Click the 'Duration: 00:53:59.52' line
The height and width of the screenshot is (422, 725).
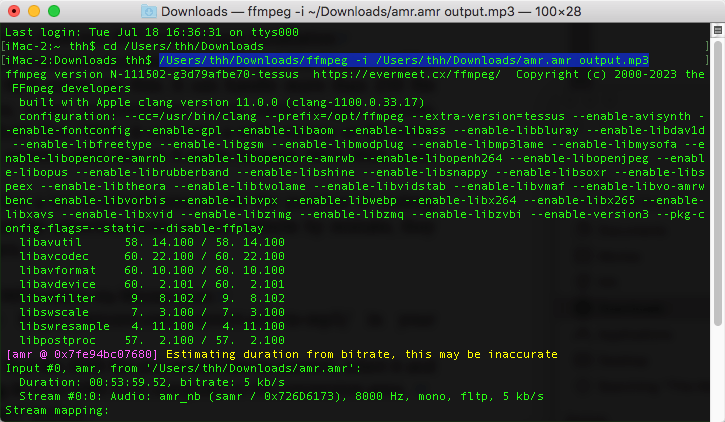point(152,382)
